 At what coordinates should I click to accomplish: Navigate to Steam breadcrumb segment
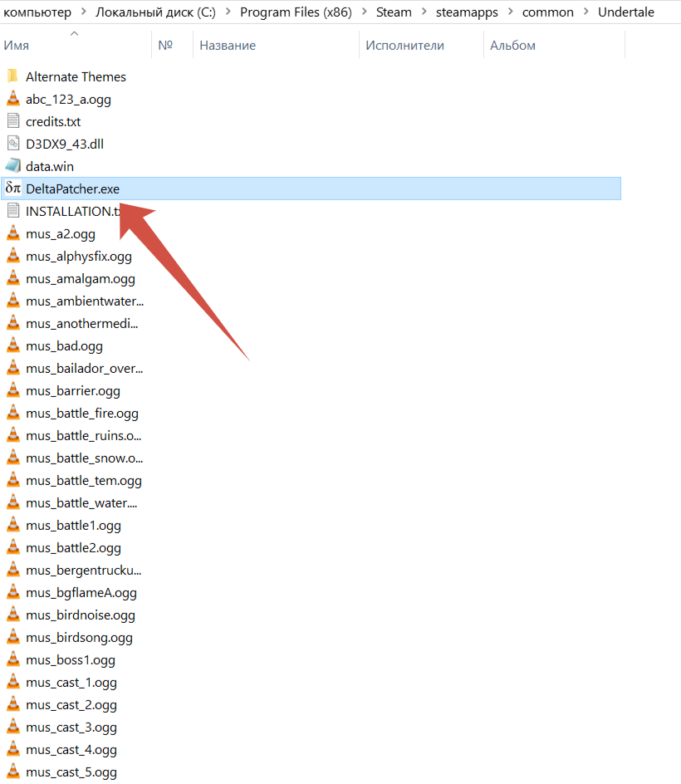[394, 12]
